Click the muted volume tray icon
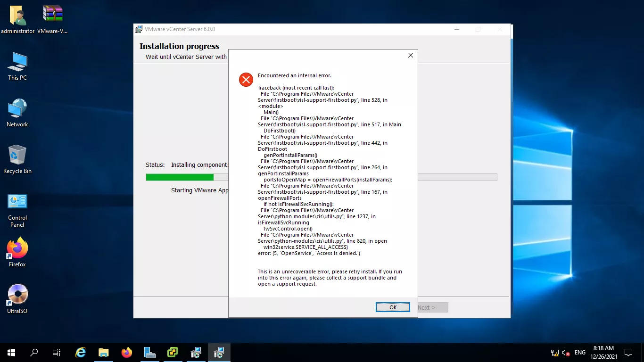The width and height of the screenshot is (644, 362). pyautogui.click(x=566, y=353)
